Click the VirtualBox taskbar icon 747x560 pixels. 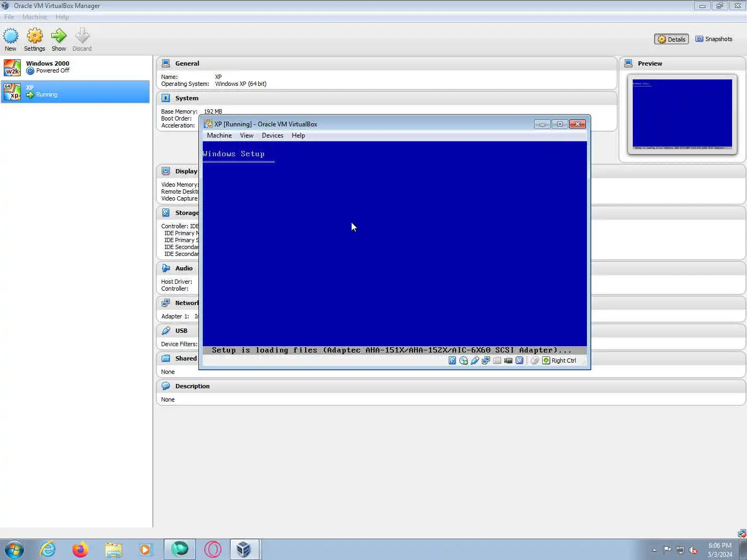(244, 549)
